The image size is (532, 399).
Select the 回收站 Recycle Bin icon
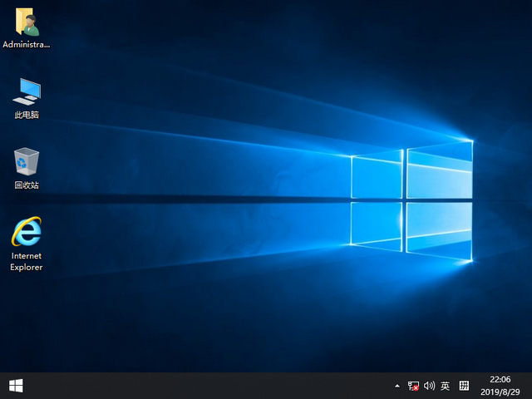click(27, 161)
